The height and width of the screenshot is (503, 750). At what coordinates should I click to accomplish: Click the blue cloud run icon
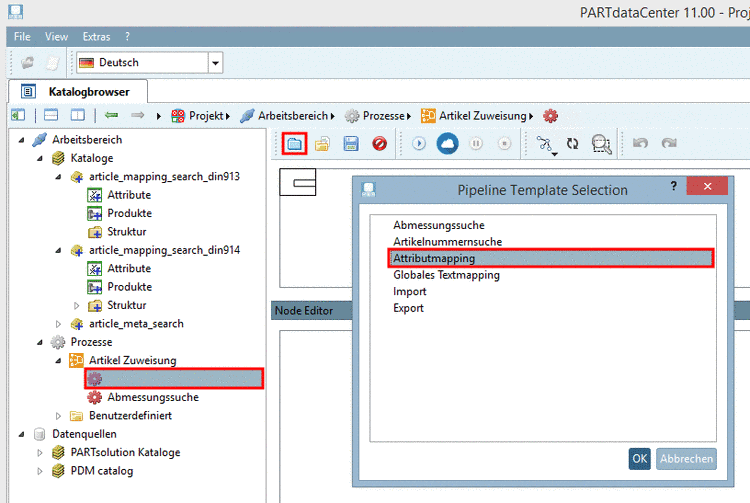[x=447, y=143]
